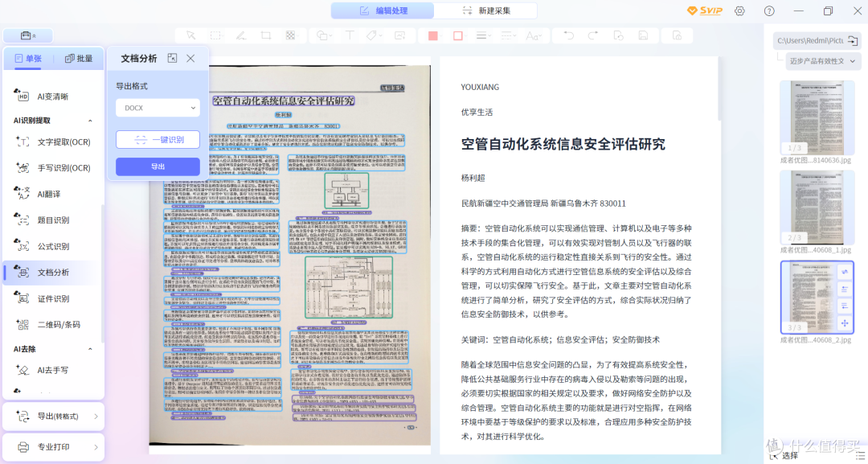Collapse the AI去除 section

[x=90, y=349]
